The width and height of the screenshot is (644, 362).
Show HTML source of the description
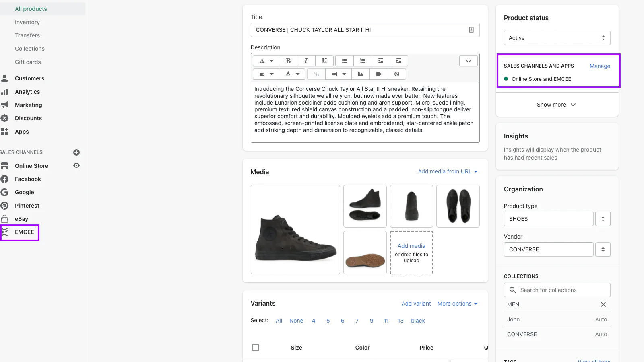pyautogui.click(x=469, y=61)
